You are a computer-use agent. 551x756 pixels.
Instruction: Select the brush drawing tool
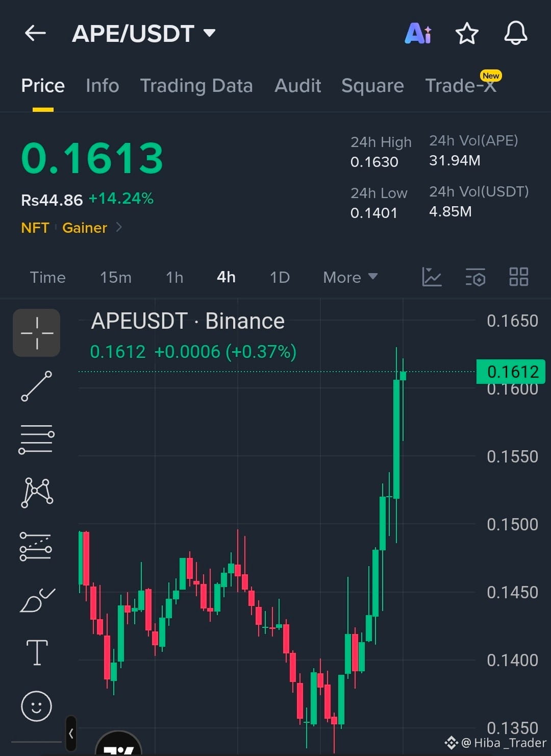tap(37, 600)
